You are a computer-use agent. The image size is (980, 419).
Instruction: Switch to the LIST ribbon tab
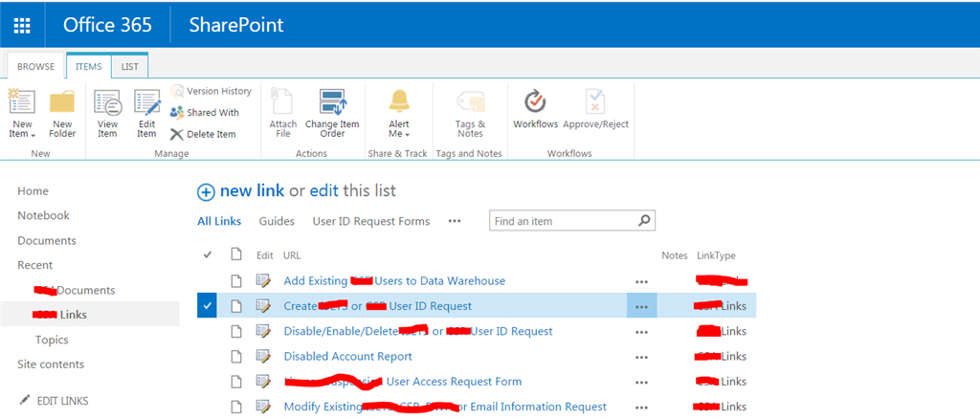(130, 67)
